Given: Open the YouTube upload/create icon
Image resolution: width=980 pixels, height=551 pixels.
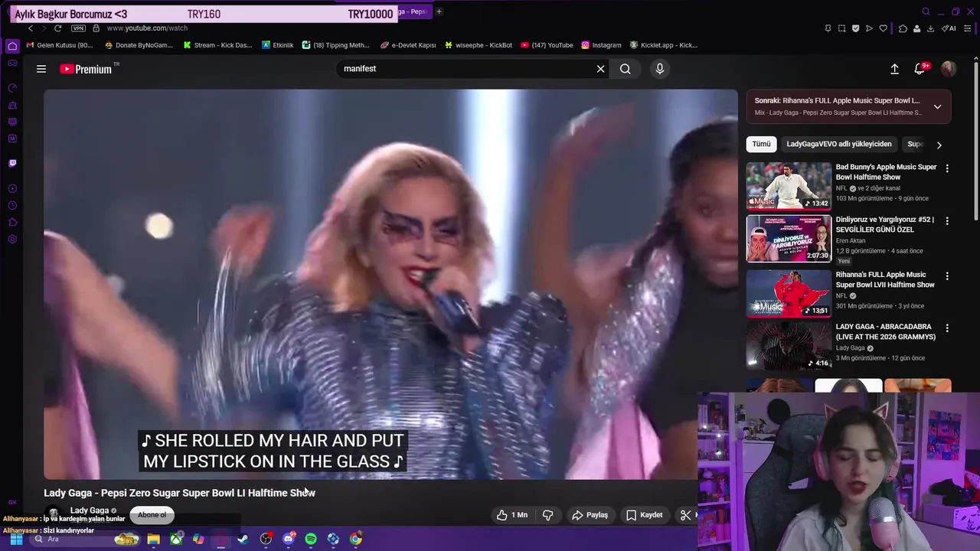Looking at the screenshot, I should point(894,69).
